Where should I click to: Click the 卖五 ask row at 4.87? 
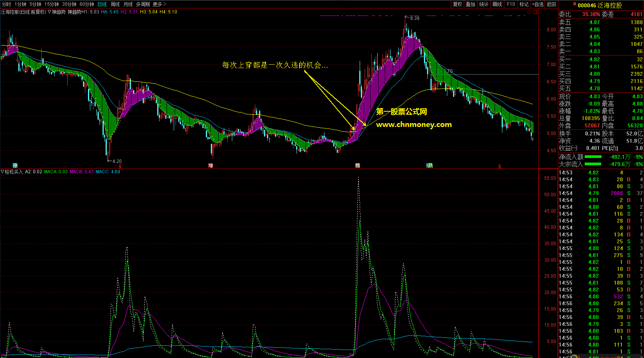(x=601, y=22)
